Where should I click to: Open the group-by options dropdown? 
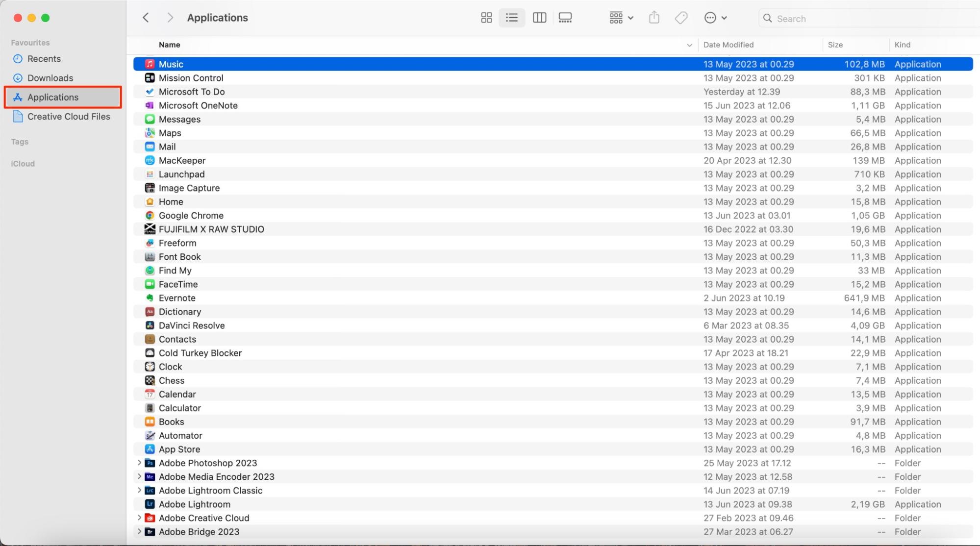point(621,18)
